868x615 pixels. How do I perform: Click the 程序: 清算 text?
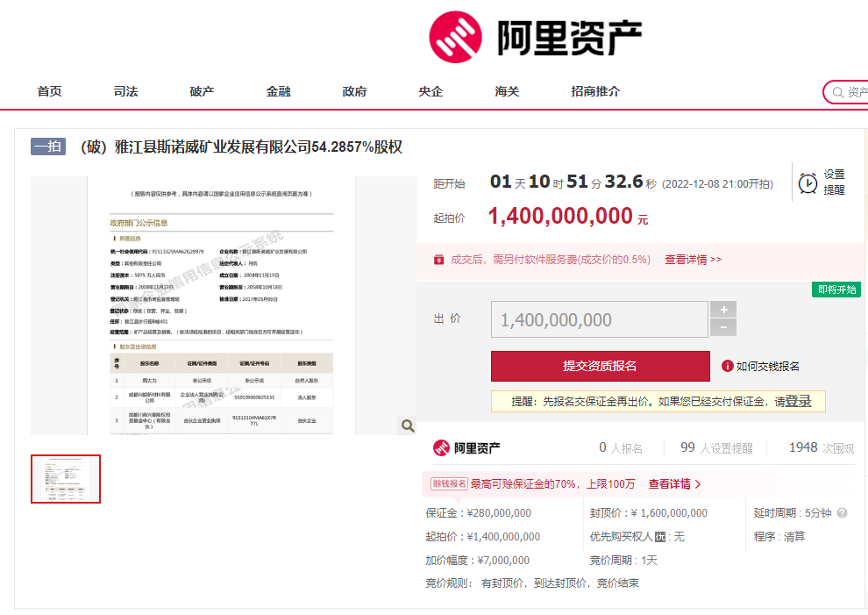coord(779,536)
